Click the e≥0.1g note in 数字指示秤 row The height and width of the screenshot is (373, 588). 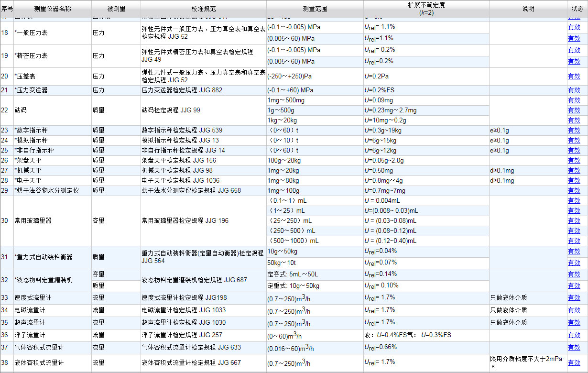click(528, 131)
